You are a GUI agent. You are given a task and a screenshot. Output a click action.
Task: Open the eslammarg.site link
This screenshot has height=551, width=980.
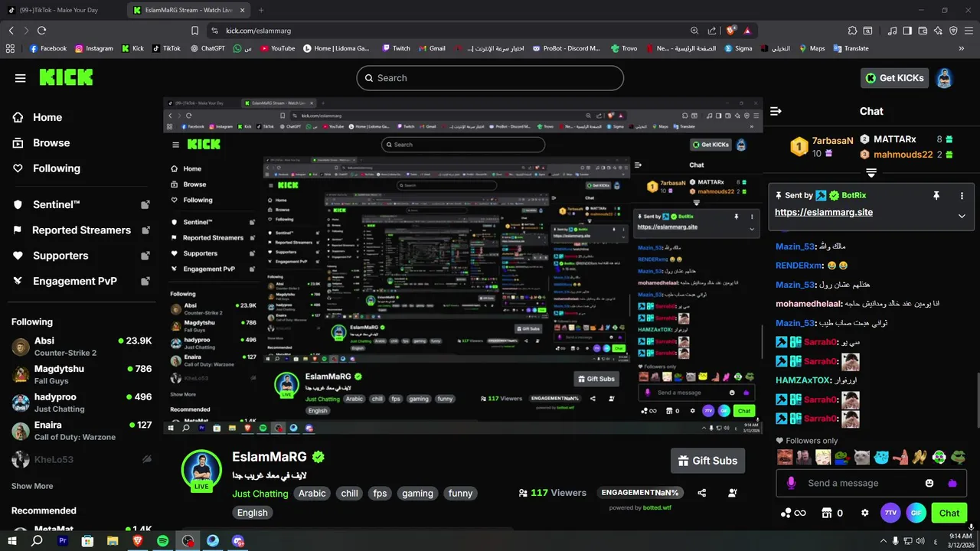[x=824, y=213]
